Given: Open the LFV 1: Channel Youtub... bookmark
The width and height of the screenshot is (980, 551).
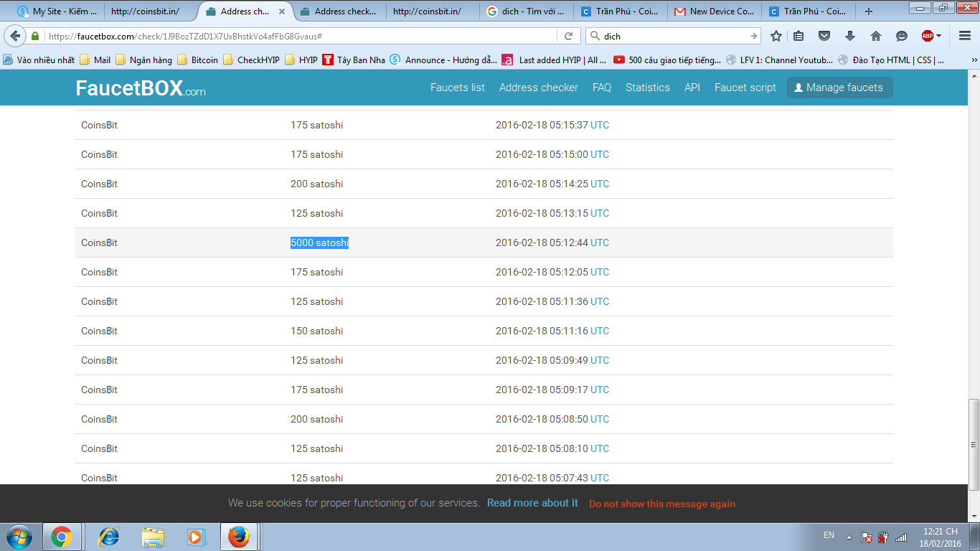Looking at the screenshot, I should 779,60.
